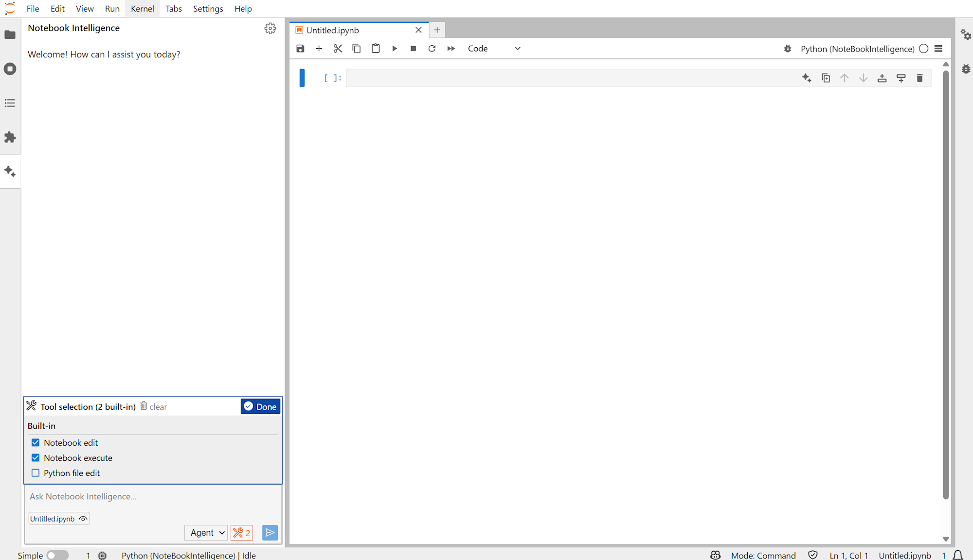The height and width of the screenshot is (560, 973).
Task: Click trusted notebook shield icon
Action: click(x=813, y=555)
